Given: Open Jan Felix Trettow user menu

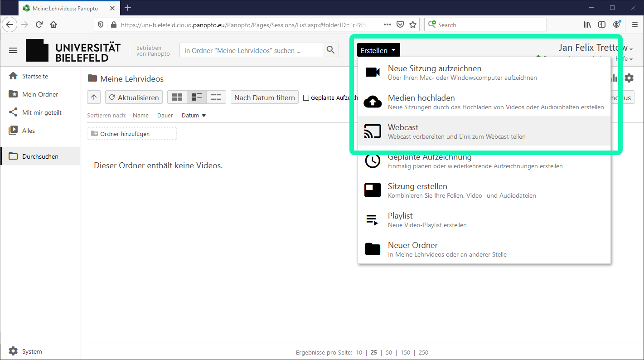Looking at the screenshot, I should 596,48.
